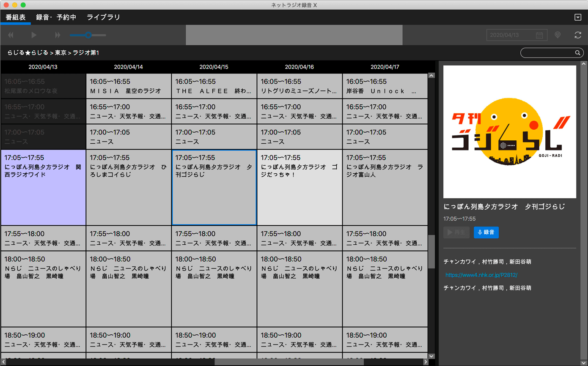Select the 夕刊ゴジらじ cell on 2020/04/15
Viewport: 588px width, 366px height.
tap(214, 186)
